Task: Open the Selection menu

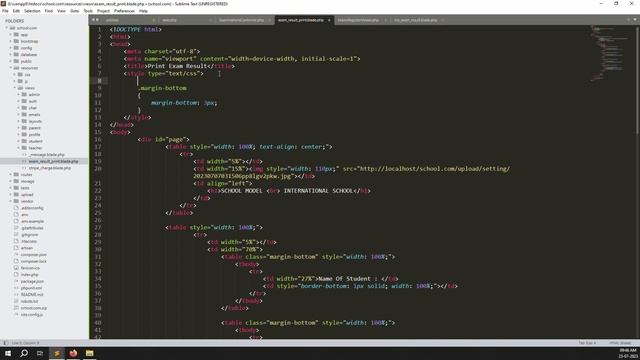Action: [x=32, y=11]
